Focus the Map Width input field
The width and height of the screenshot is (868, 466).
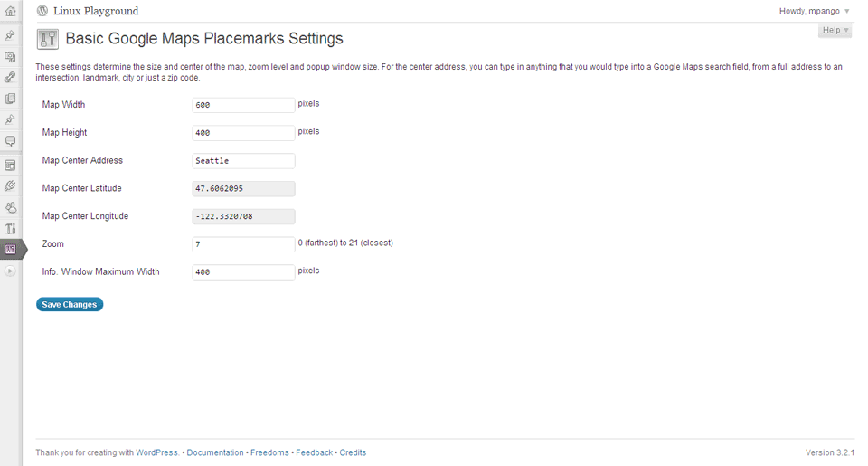pyautogui.click(x=243, y=105)
